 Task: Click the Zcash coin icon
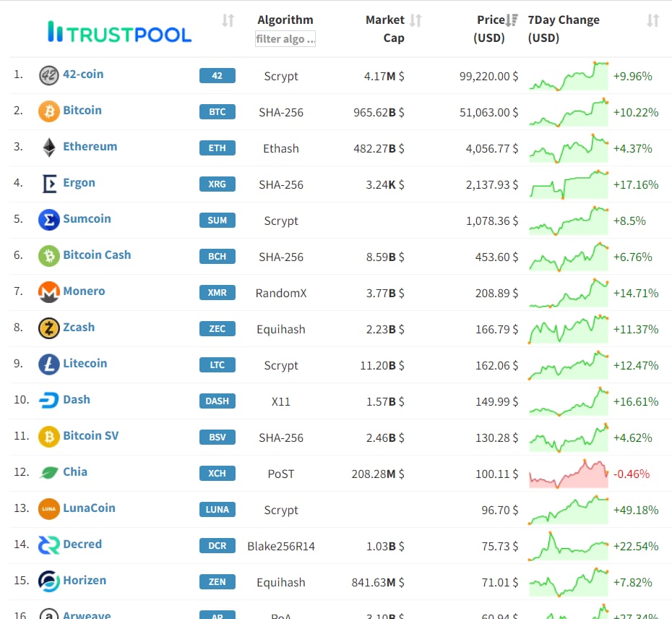click(49, 328)
